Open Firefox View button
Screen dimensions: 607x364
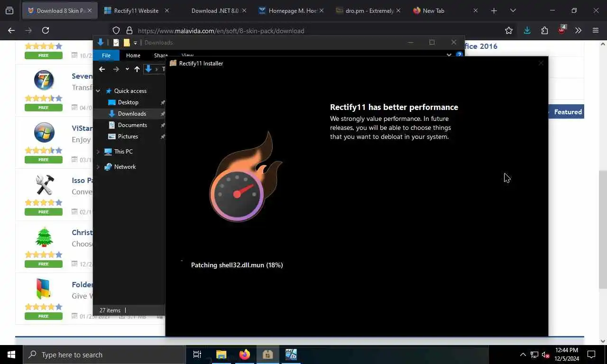click(x=9, y=10)
